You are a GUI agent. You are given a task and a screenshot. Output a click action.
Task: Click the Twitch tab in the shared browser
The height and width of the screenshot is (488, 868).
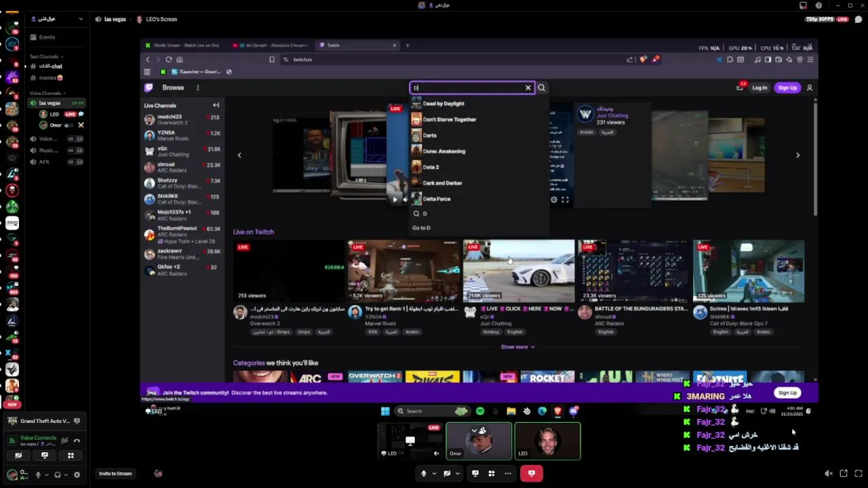coord(356,45)
